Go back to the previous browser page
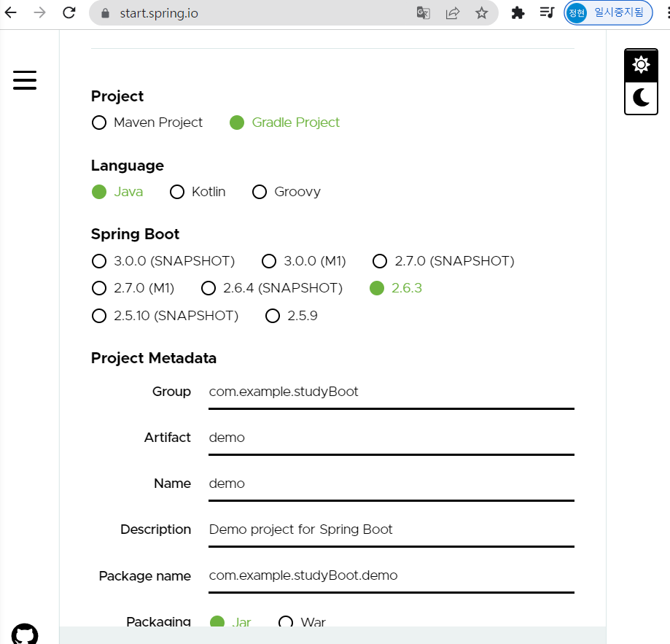The height and width of the screenshot is (644, 670). (x=11, y=13)
